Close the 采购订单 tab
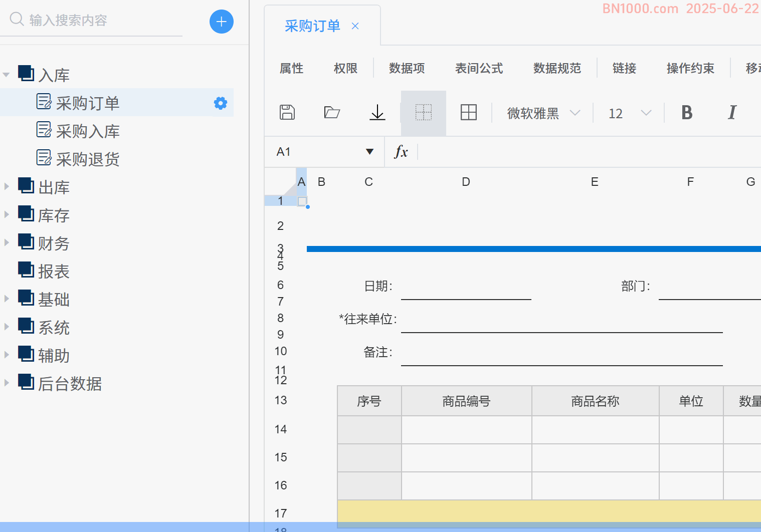 [x=355, y=26]
